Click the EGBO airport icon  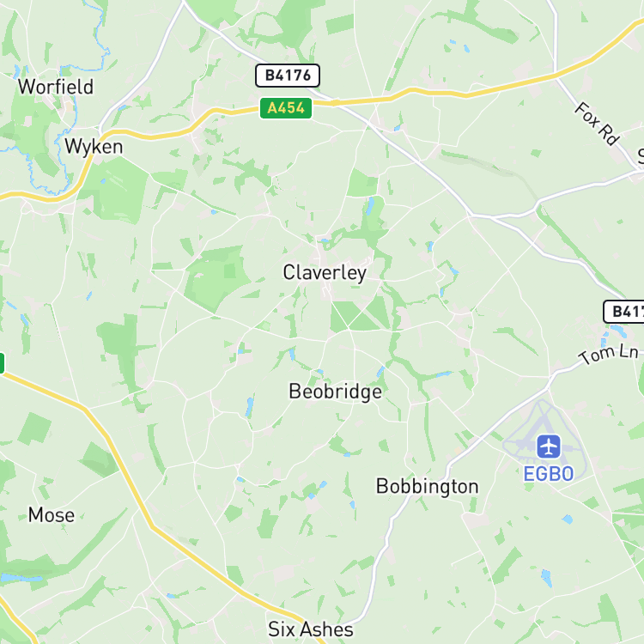pos(549,447)
